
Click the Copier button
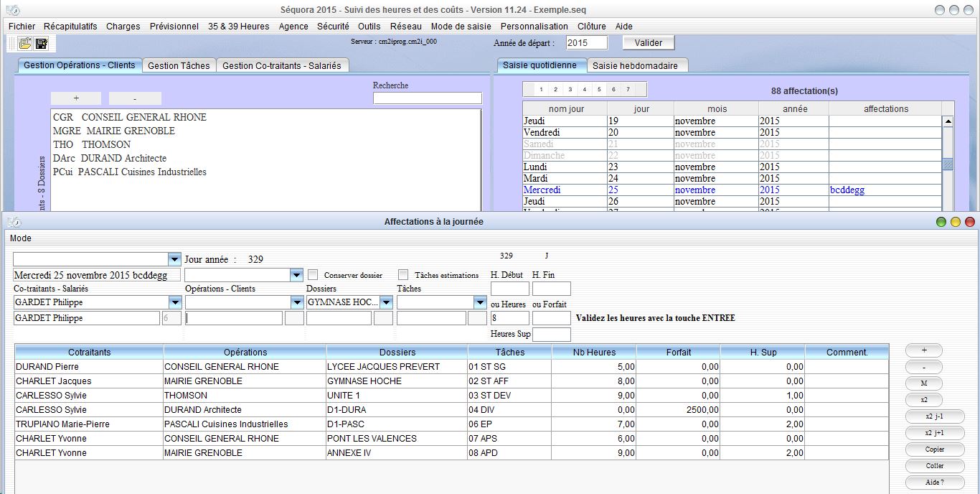(x=934, y=449)
